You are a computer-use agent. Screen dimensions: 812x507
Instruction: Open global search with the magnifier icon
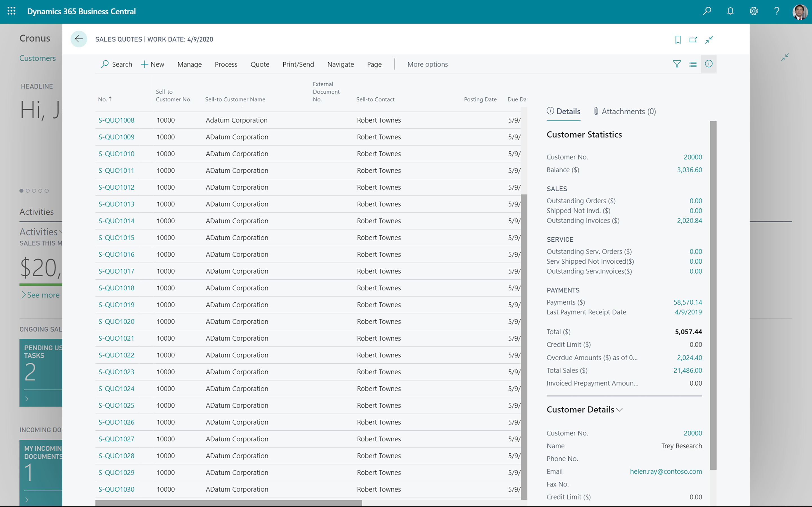(707, 11)
